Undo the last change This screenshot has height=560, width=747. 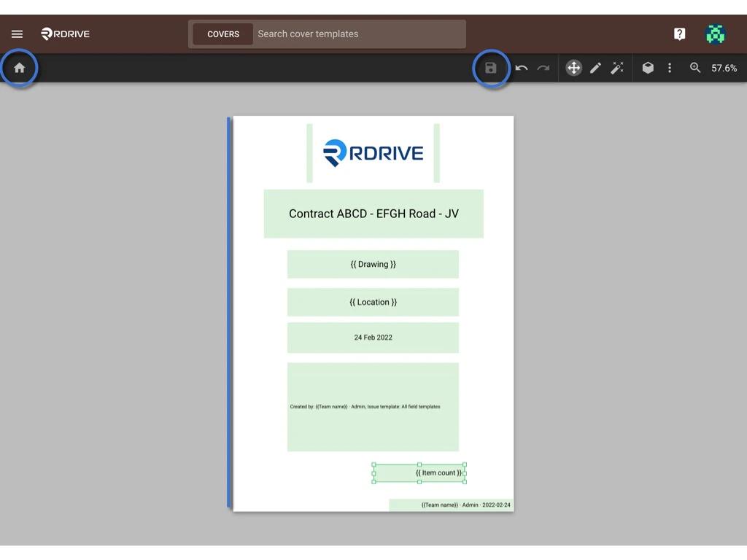tap(522, 68)
